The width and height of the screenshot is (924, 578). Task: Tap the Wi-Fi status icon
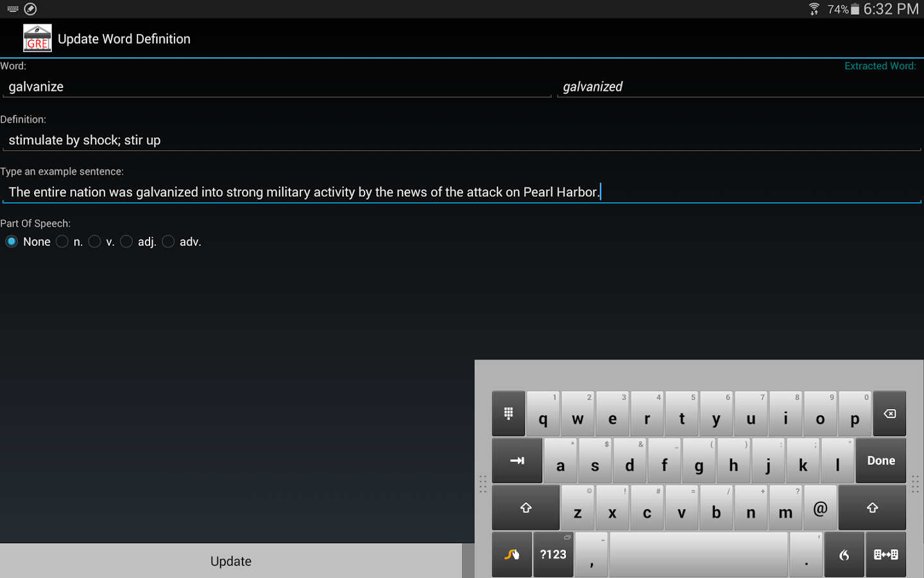814,9
